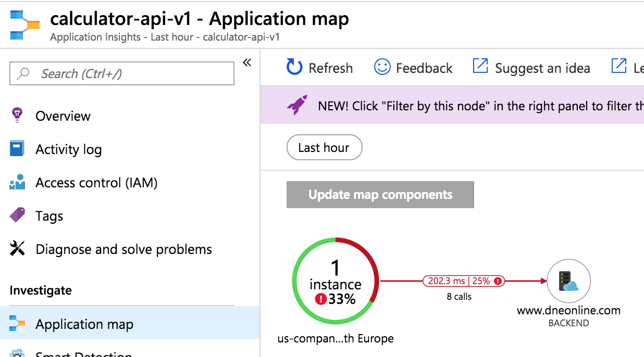Click Update map components button

380,195
